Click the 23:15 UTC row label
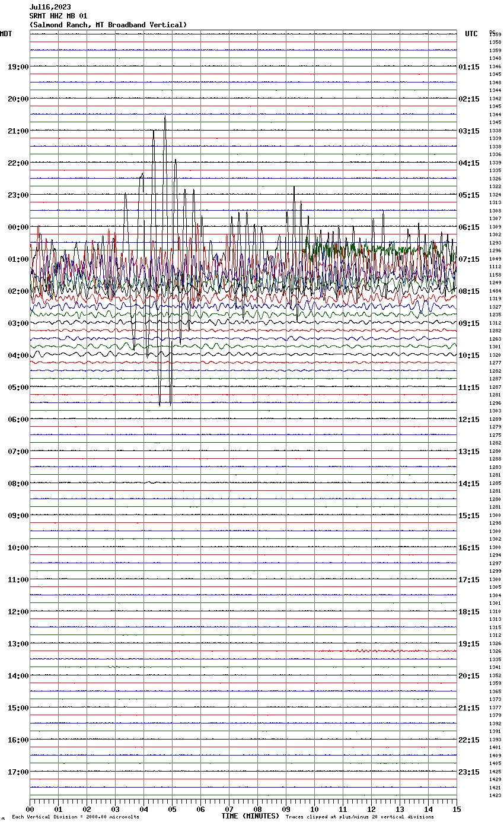Image resolution: width=504 pixels, height=825 pixels. [x=469, y=772]
